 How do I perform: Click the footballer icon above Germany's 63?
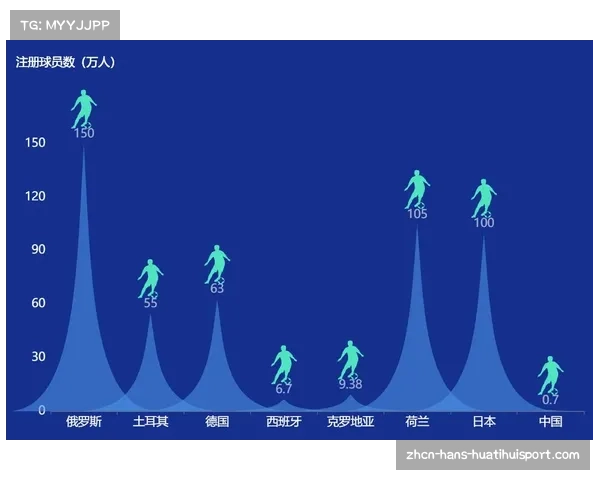[x=217, y=264]
